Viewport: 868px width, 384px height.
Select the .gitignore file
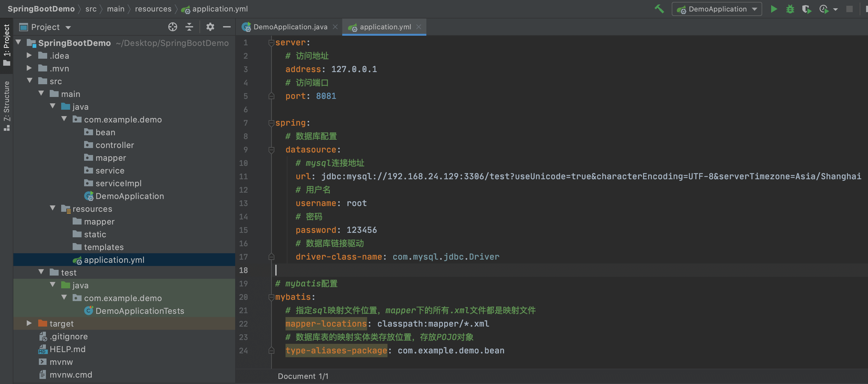point(69,336)
